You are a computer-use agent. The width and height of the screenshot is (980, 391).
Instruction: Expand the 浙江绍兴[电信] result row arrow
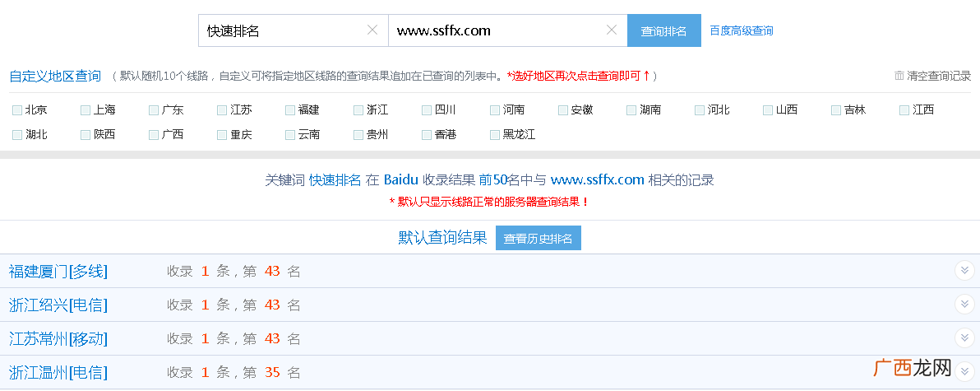[964, 305]
